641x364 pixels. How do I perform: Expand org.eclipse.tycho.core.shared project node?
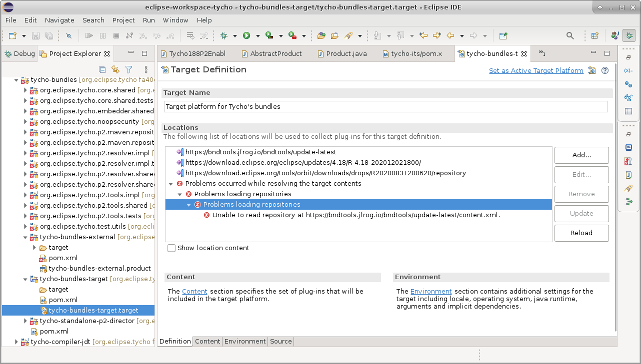coord(25,90)
